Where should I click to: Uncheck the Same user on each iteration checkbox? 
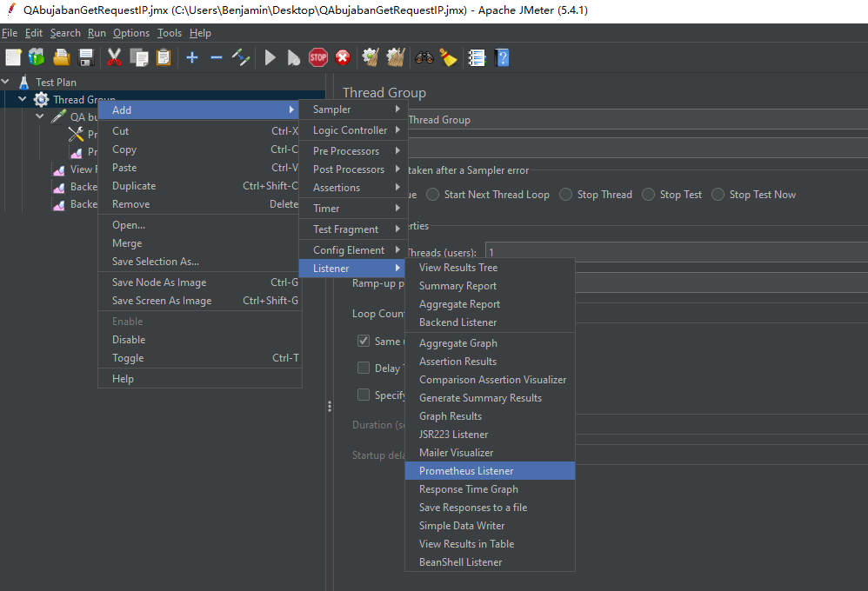(363, 341)
